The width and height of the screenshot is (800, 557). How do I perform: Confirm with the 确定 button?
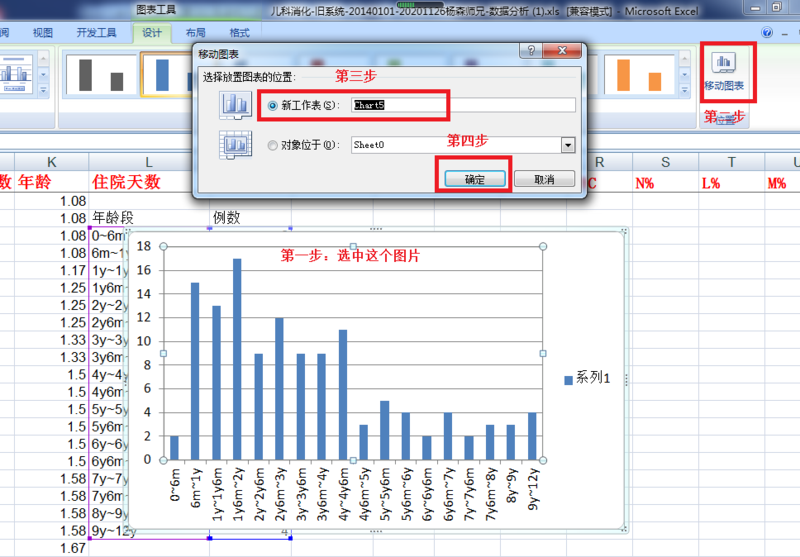(474, 179)
